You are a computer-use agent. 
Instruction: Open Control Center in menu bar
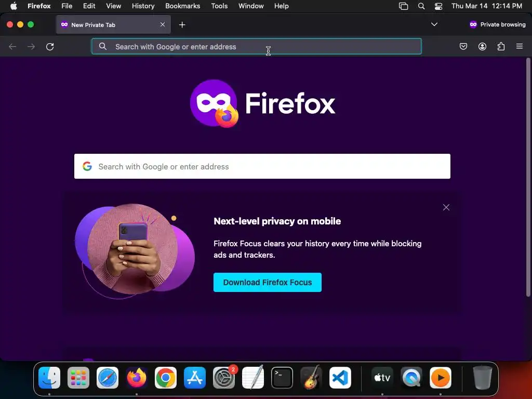438,6
